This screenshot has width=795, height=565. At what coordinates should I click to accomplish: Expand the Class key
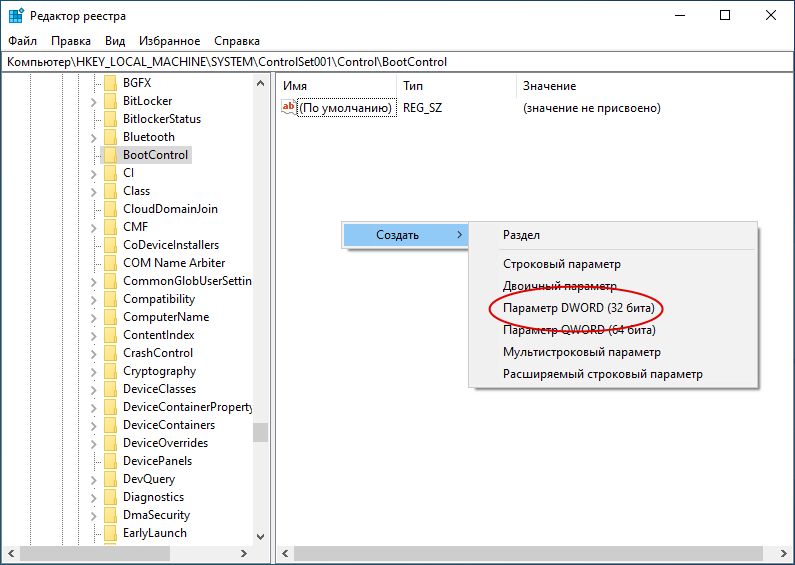coord(94,192)
